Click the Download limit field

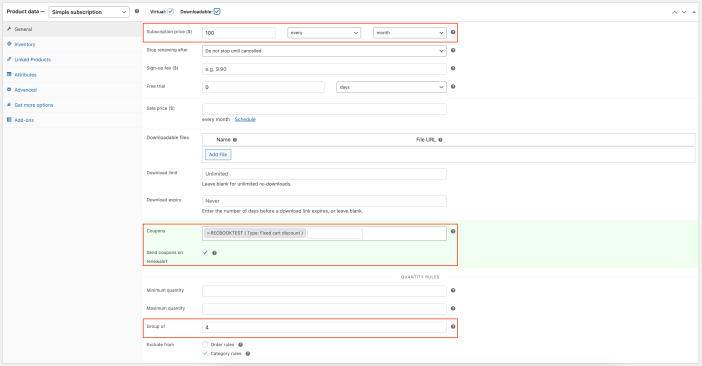[324, 174]
